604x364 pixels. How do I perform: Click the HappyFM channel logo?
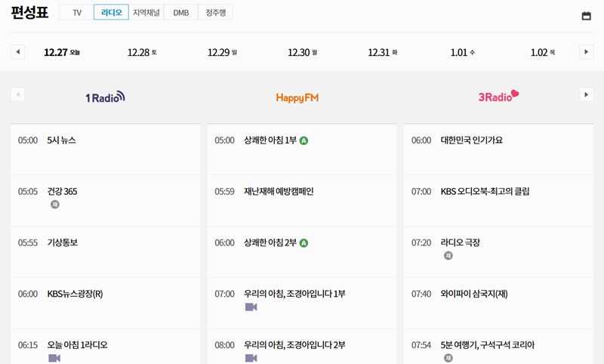tap(297, 98)
